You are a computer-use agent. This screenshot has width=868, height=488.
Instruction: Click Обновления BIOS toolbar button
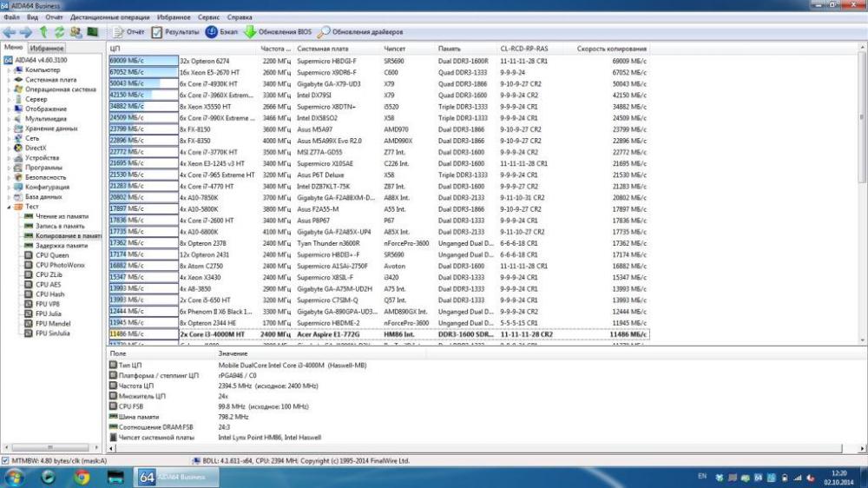[278, 32]
